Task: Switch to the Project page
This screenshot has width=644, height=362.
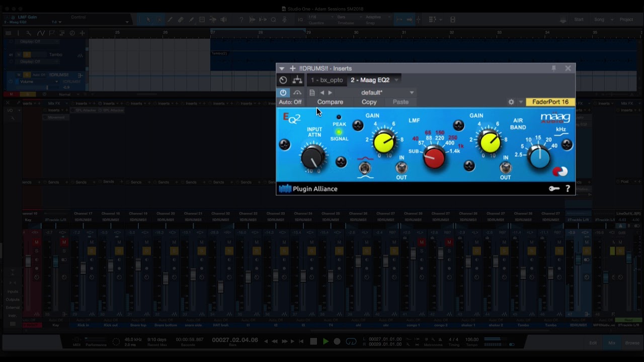Action: click(x=626, y=20)
